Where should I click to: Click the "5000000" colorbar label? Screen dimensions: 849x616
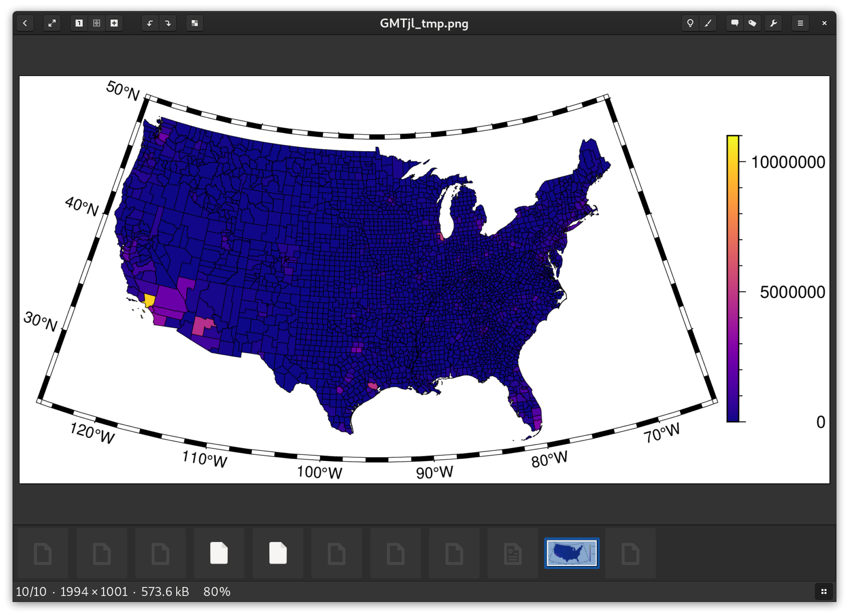[792, 292]
